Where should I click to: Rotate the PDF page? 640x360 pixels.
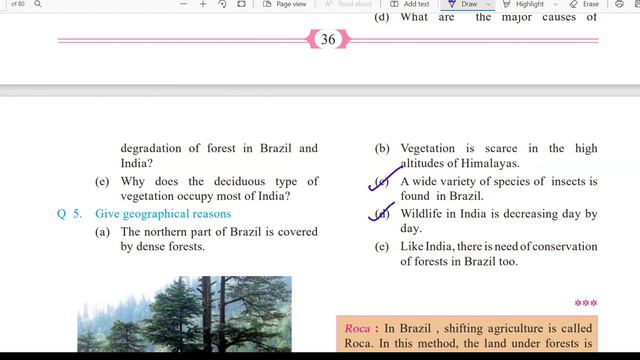[x=222, y=4]
